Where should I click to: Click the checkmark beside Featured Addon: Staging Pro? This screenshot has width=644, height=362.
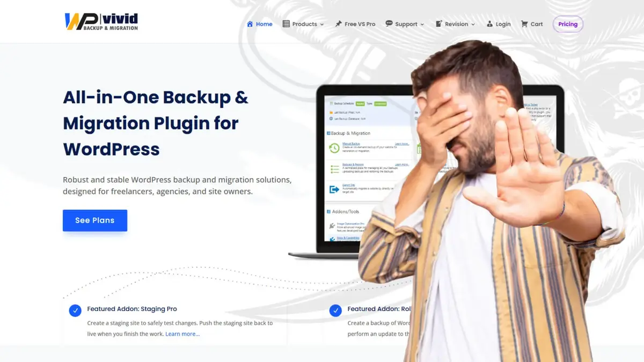[x=75, y=311]
